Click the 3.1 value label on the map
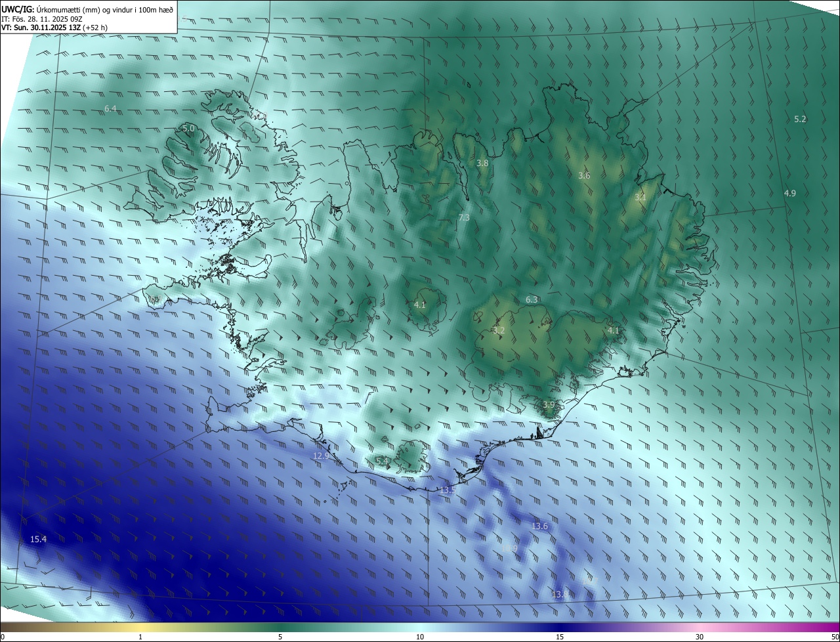Image resolution: width=840 pixels, height=642 pixels. coord(640,197)
